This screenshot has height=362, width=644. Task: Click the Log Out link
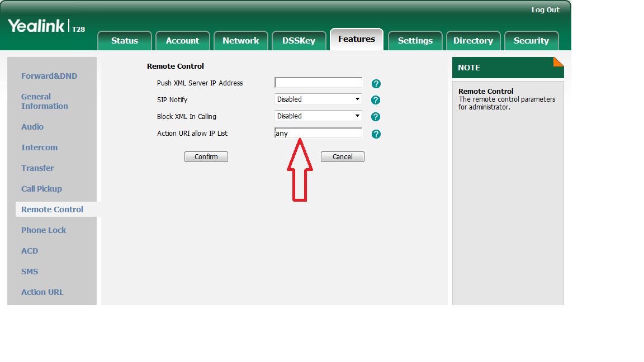[x=545, y=10]
